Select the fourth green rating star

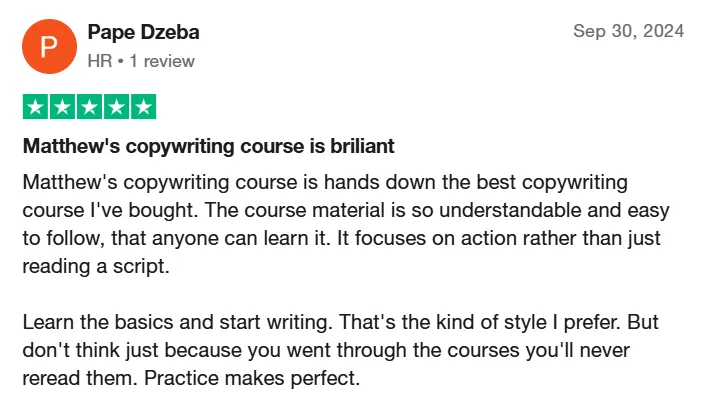117,107
